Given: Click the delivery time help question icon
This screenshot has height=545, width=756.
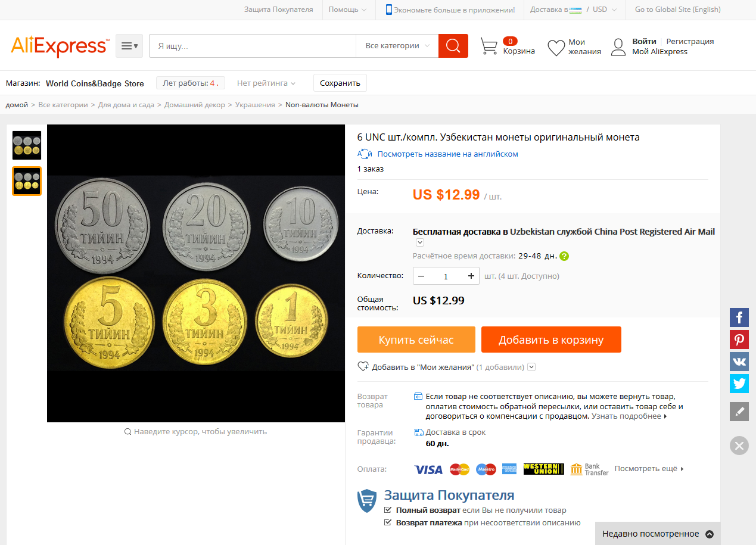Looking at the screenshot, I should coord(564,256).
